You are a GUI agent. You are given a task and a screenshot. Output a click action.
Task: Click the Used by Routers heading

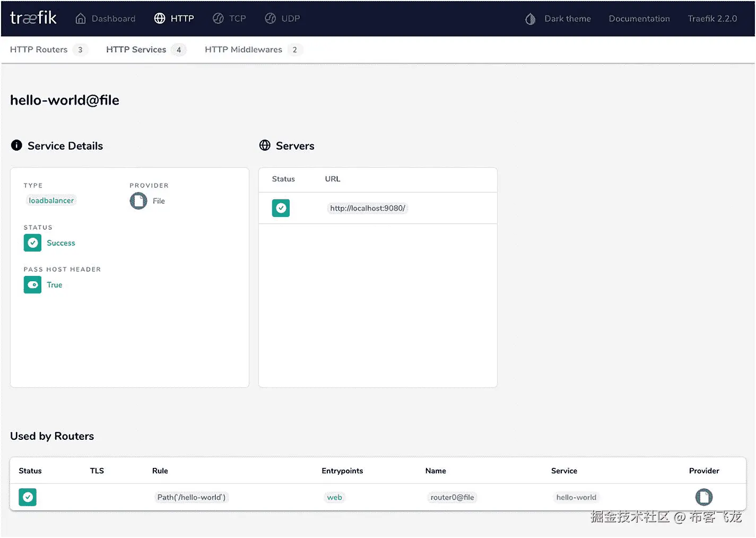[52, 436]
